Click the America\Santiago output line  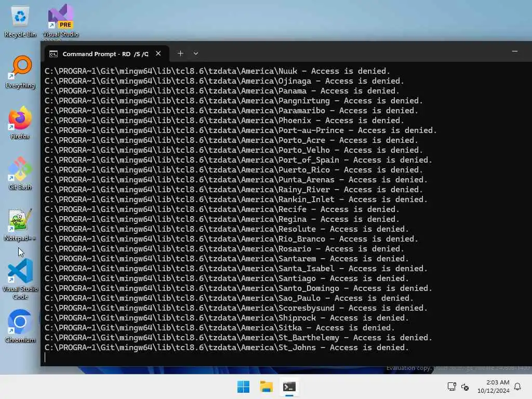(x=227, y=278)
